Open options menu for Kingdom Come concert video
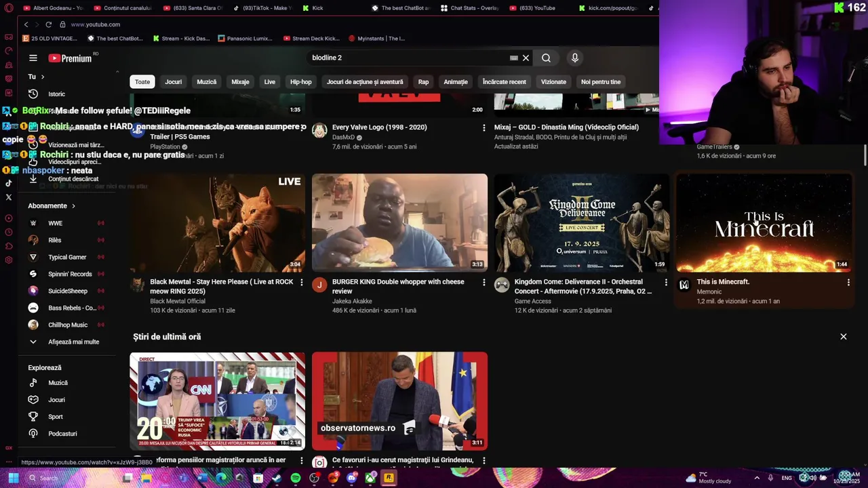Image resolution: width=868 pixels, height=488 pixels. pos(666,283)
